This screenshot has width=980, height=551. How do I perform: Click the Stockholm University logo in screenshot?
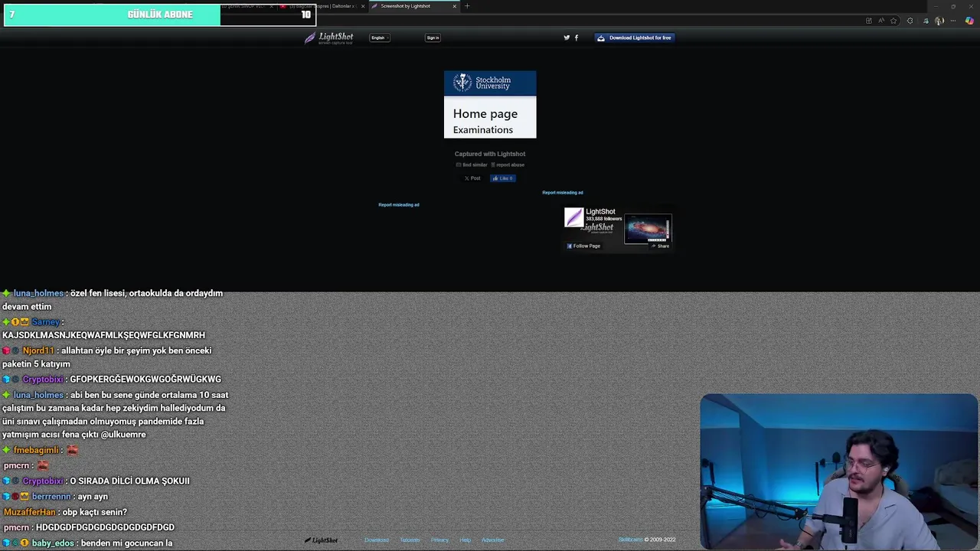(x=482, y=83)
